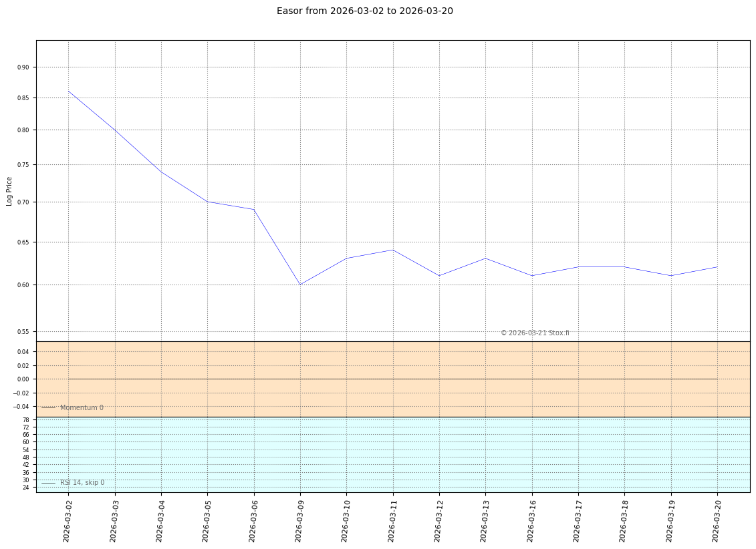Click the 'Momentum 0' legend entry
756x549 pixels.
[81, 407]
